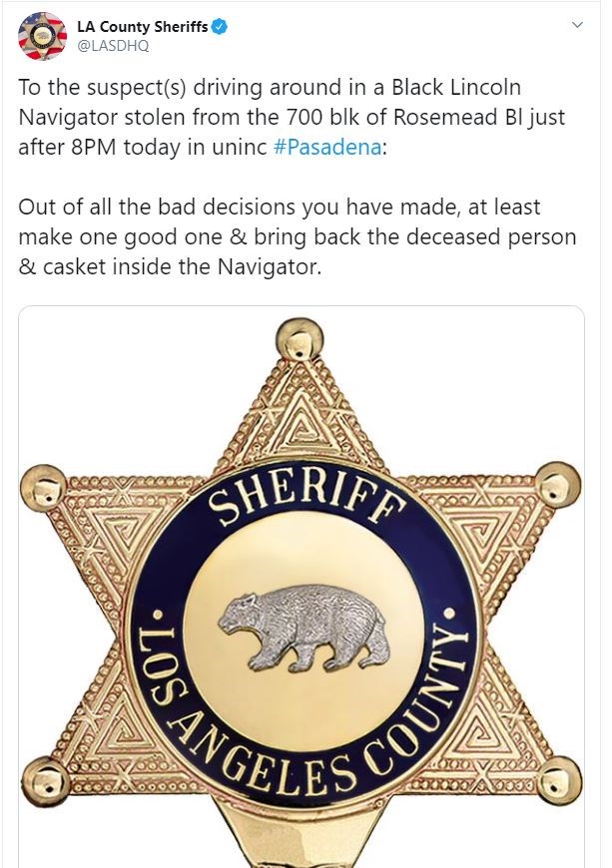
Task: Open the #Pasadena hashtag link
Action: pos(327,148)
